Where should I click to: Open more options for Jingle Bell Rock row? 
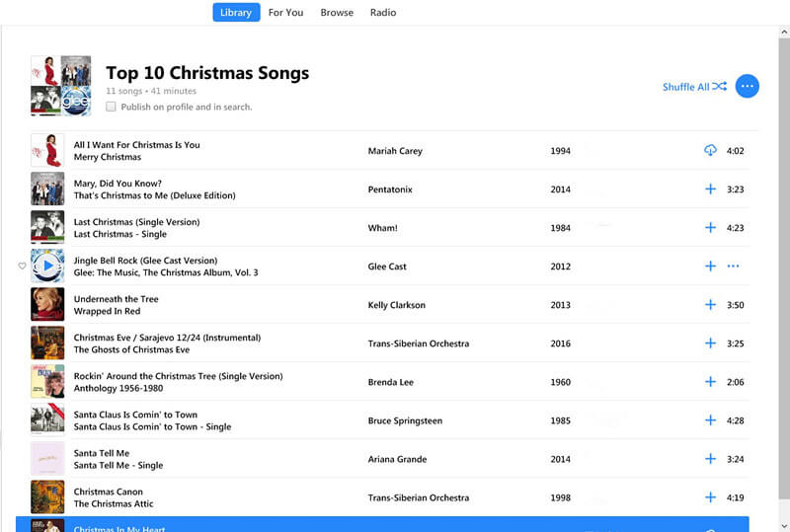click(733, 266)
